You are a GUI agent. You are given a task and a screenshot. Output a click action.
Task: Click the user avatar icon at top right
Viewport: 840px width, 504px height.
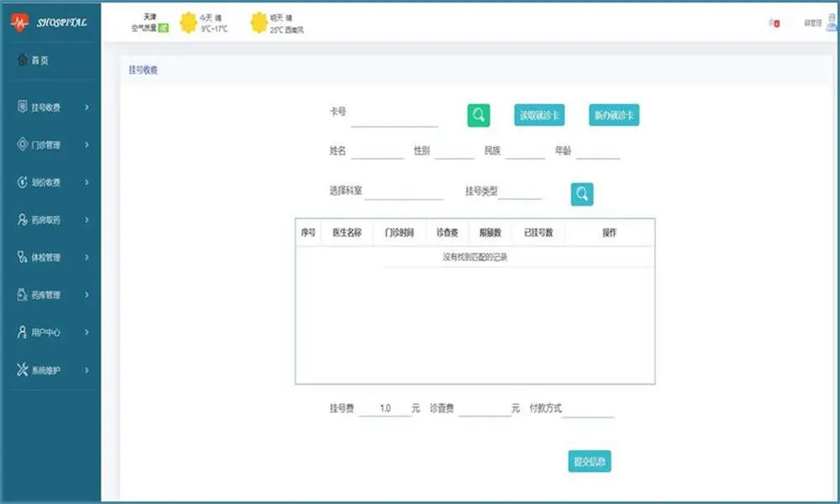[x=829, y=24]
